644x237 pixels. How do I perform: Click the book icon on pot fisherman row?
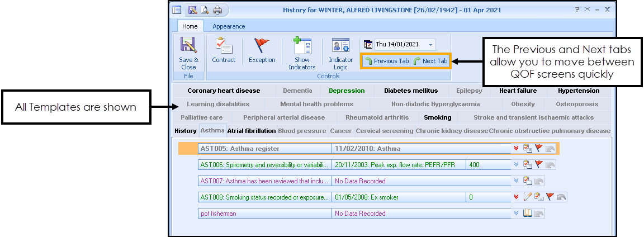(x=527, y=213)
